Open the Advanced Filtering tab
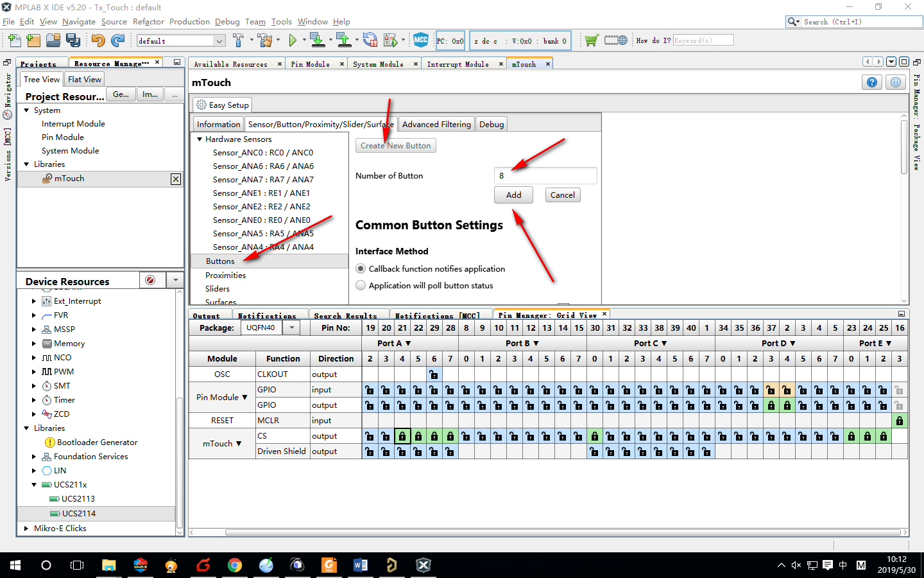The height and width of the screenshot is (578, 924). click(436, 125)
